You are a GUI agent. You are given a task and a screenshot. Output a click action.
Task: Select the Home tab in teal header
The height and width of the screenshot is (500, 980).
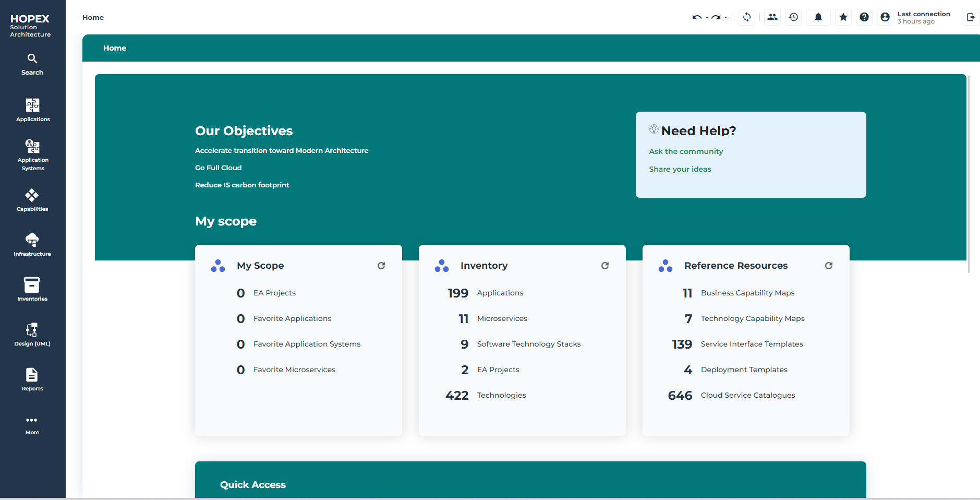[x=115, y=48]
